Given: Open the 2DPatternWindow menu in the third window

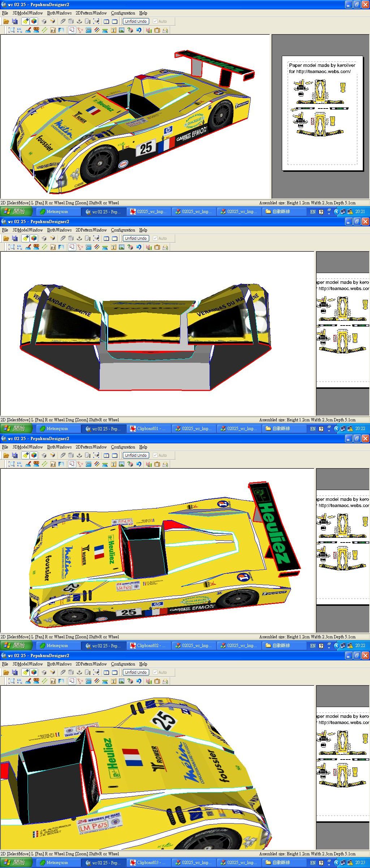Looking at the screenshot, I should point(91,447).
